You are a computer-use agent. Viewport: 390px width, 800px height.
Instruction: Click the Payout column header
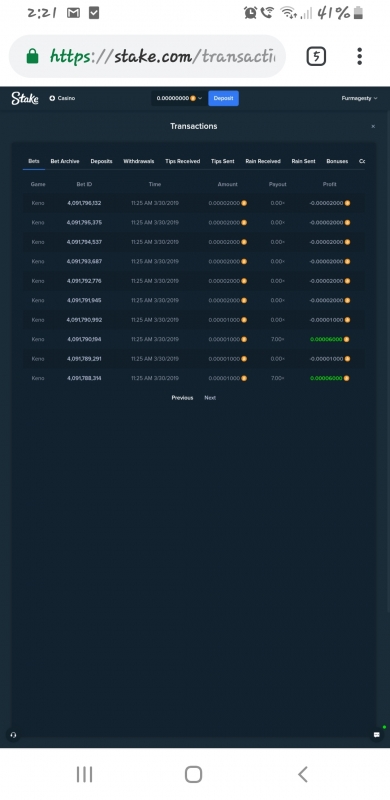278,184
